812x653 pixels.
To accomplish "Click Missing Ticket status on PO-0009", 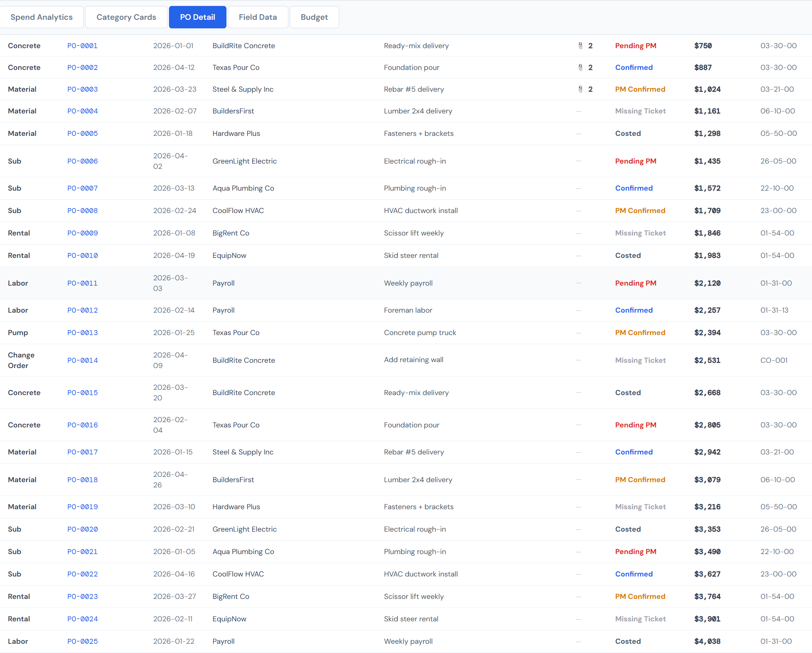I will point(640,233).
